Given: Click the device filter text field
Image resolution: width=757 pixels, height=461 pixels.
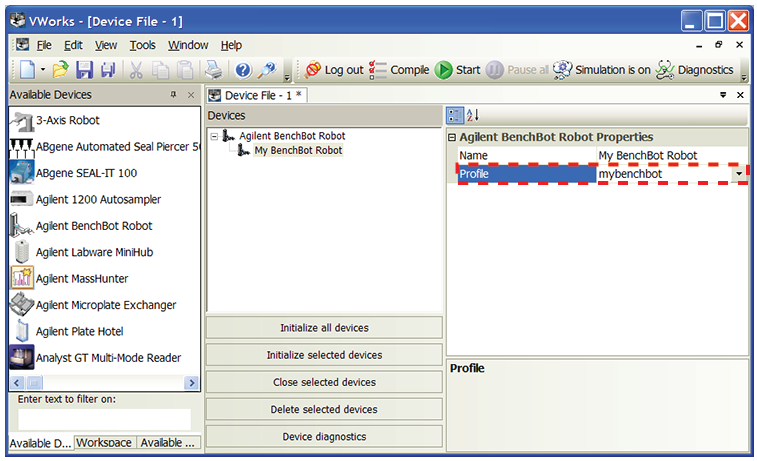Looking at the screenshot, I should pyautogui.click(x=104, y=419).
